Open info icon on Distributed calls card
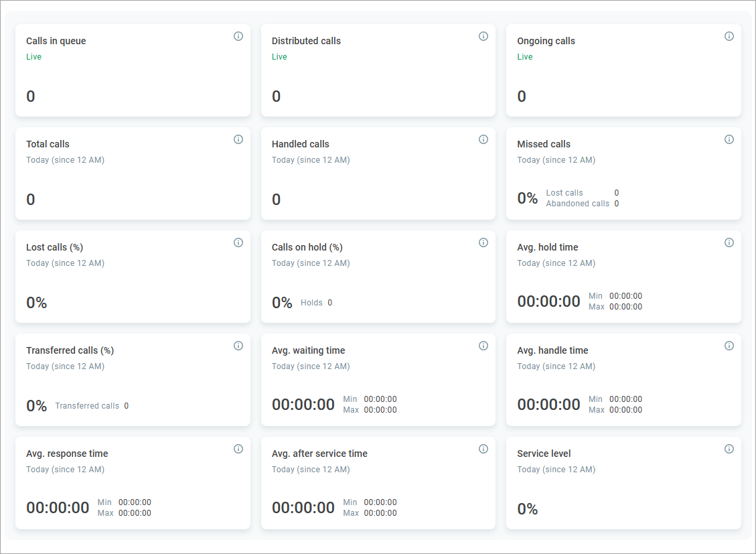Viewport: 756px width, 554px height. [483, 36]
